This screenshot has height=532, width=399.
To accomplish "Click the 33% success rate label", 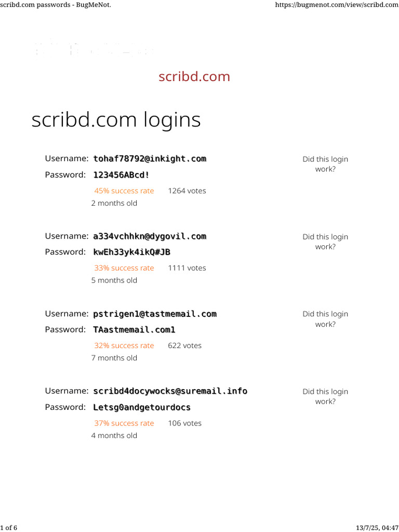I will tap(124, 268).
